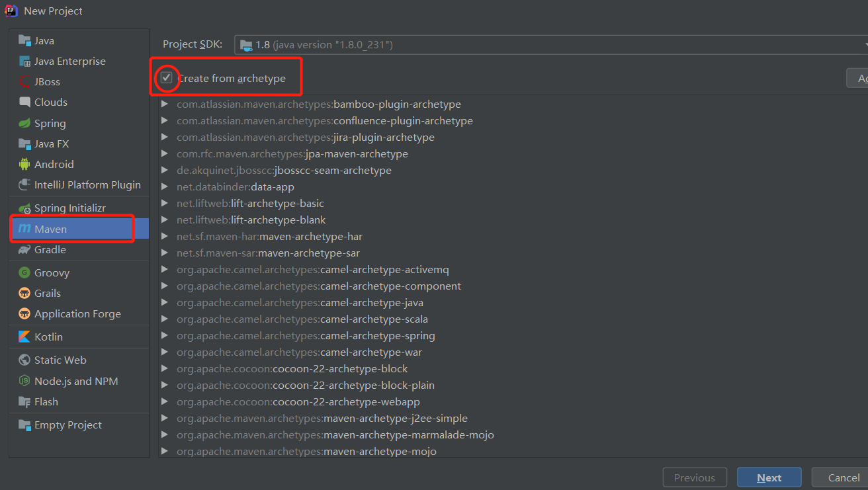Image resolution: width=868 pixels, height=490 pixels.
Task: Expand the camel-archetype-spring entry
Action: 165,335
